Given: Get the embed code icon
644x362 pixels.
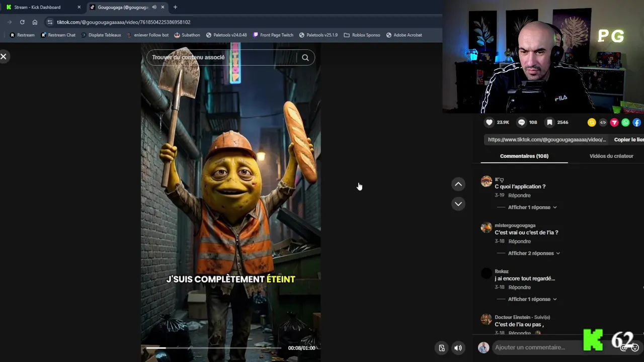Looking at the screenshot, I should coord(603,122).
